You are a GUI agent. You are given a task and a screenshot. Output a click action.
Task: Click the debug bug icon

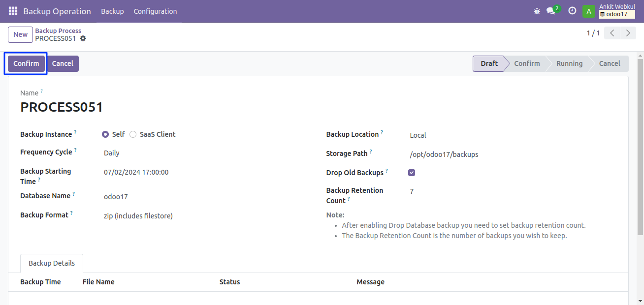(537, 11)
